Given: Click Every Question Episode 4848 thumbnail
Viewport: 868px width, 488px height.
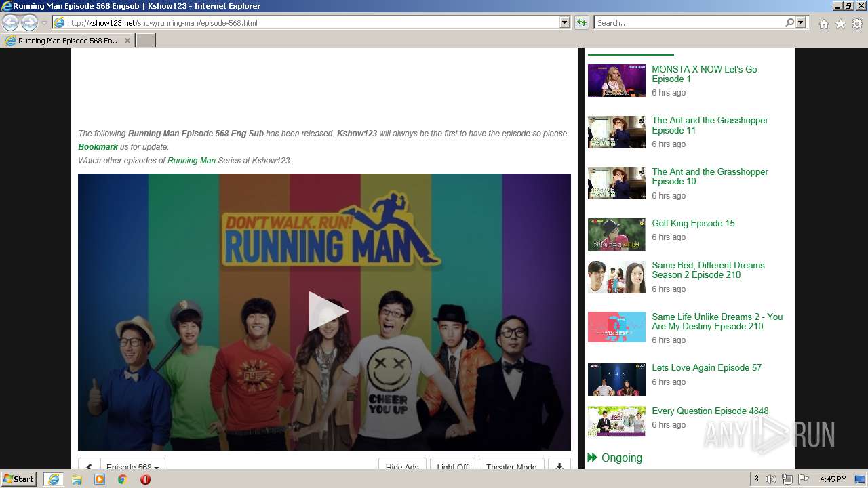Looking at the screenshot, I should [x=616, y=422].
